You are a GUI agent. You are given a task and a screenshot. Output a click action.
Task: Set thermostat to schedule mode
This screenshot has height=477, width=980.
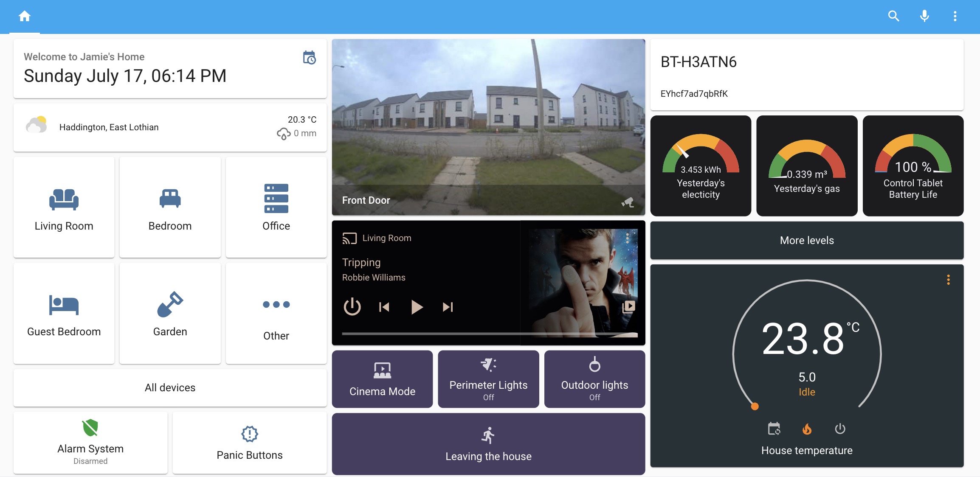pos(774,429)
